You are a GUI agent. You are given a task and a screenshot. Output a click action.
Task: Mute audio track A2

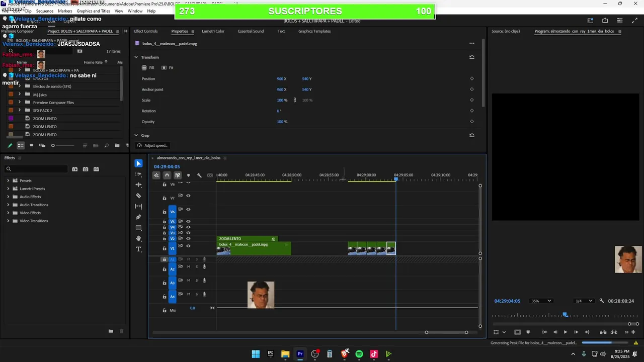(189, 266)
